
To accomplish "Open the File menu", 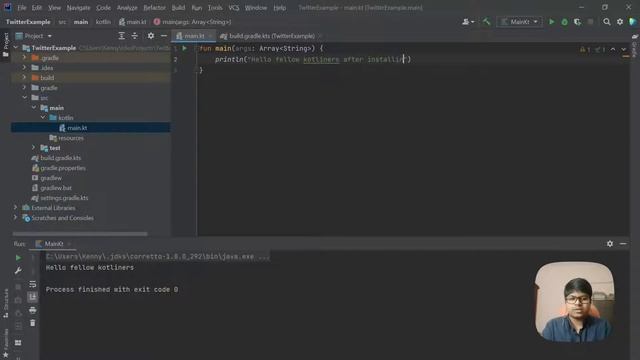I will pos(22,8).
